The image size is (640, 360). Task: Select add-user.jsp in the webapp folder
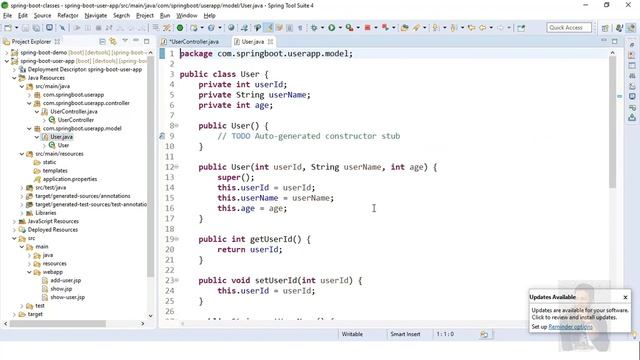click(66, 280)
